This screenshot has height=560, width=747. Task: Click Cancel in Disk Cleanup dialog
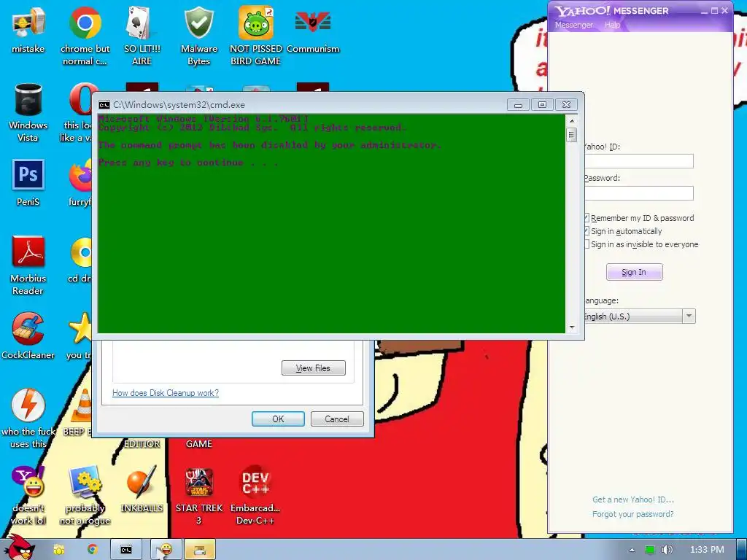(337, 419)
